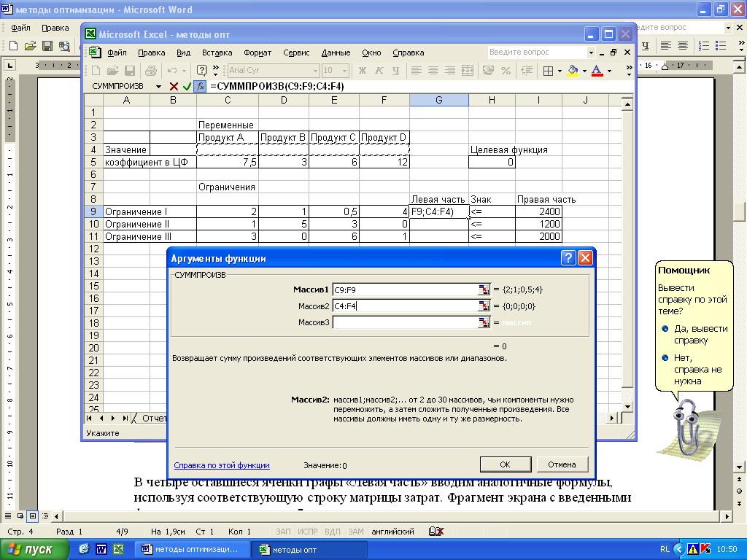Image resolution: width=747 pixels, height=560 pixels.
Task: Open the font size 10 dropdown
Action: point(345,71)
